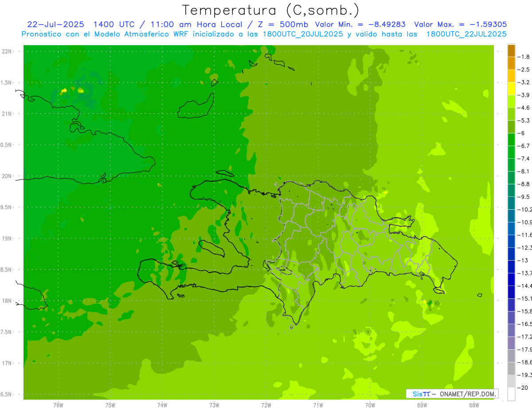Click the colorbar label '-2.5'

click(524, 70)
